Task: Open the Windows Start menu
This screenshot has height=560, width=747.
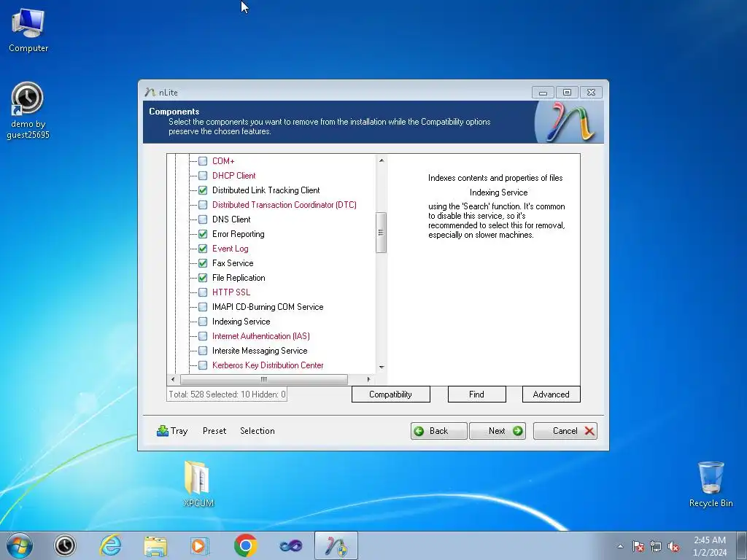Action: [x=20, y=545]
